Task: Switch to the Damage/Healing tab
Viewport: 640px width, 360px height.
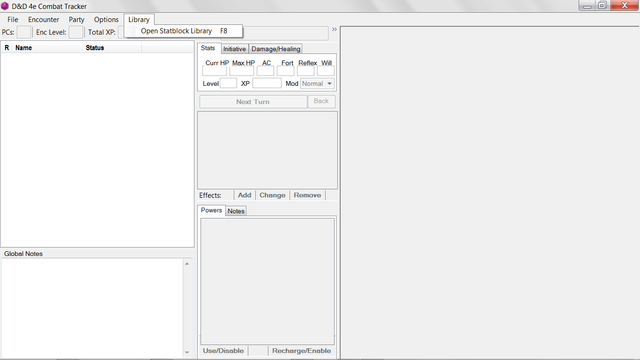Action: [x=276, y=49]
